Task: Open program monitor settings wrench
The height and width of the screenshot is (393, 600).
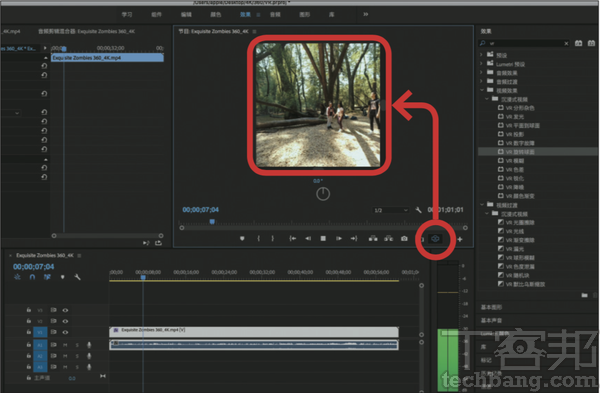Action: [x=418, y=210]
